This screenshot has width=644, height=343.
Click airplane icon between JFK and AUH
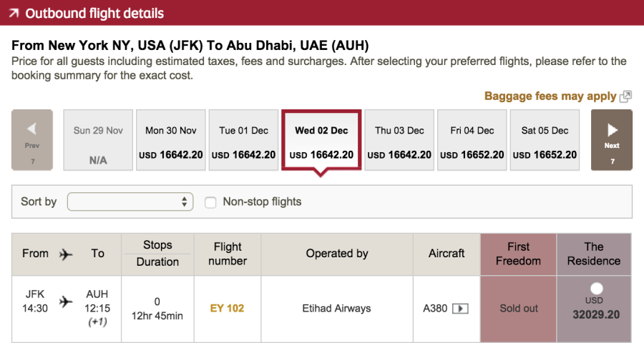(67, 302)
